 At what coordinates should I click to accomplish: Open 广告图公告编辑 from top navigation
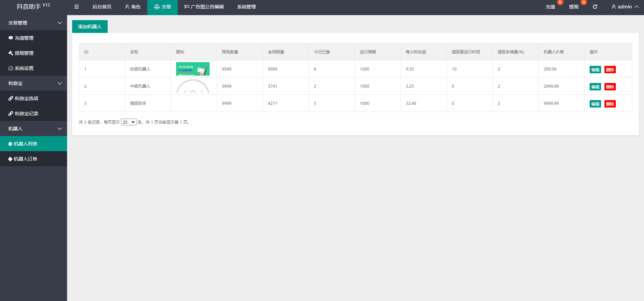[x=204, y=7]
